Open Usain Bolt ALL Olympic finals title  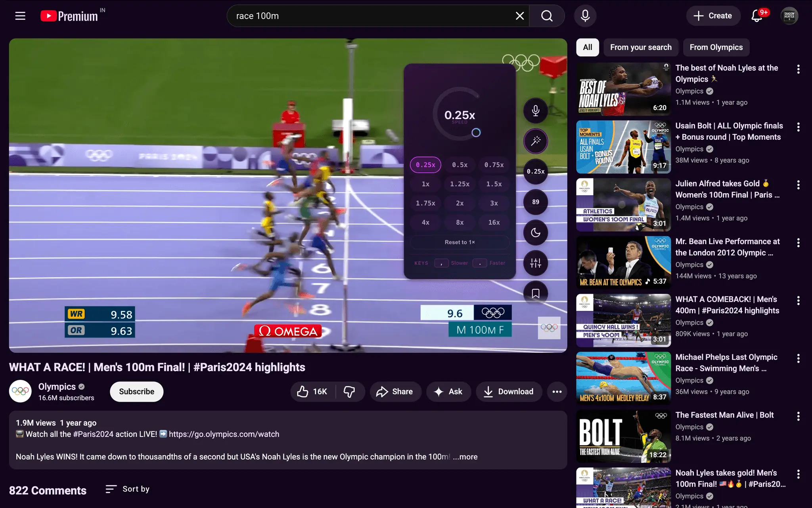coord(729,131)
